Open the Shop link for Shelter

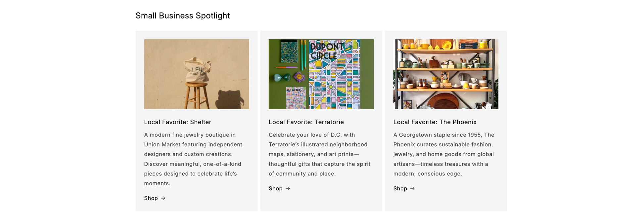(x=151, y=198)
